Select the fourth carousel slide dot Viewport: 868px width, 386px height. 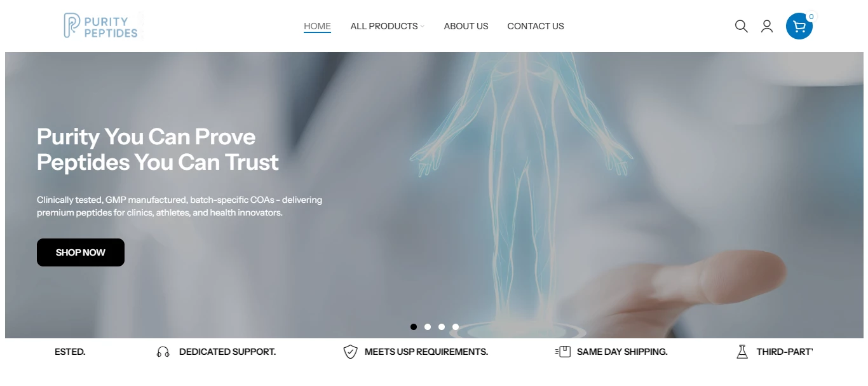pos(456,327)
